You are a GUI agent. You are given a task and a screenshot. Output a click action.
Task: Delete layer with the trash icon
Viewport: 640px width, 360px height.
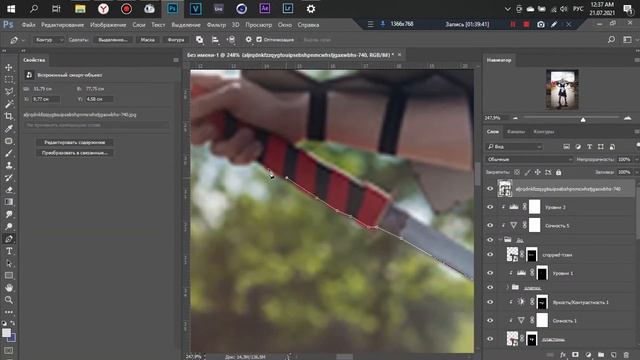coord(626,355)
